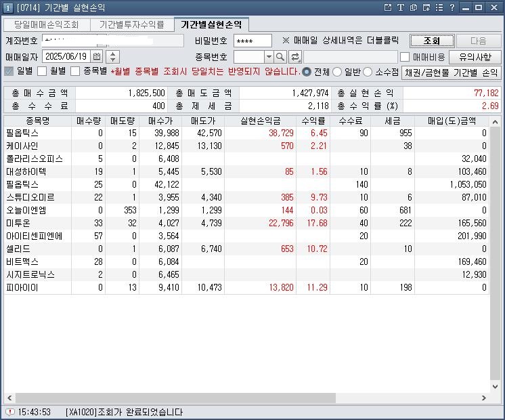Viewport: 505px width, 420px height.
Task: Open the question mark help icon
Action: tap(452, 7)
